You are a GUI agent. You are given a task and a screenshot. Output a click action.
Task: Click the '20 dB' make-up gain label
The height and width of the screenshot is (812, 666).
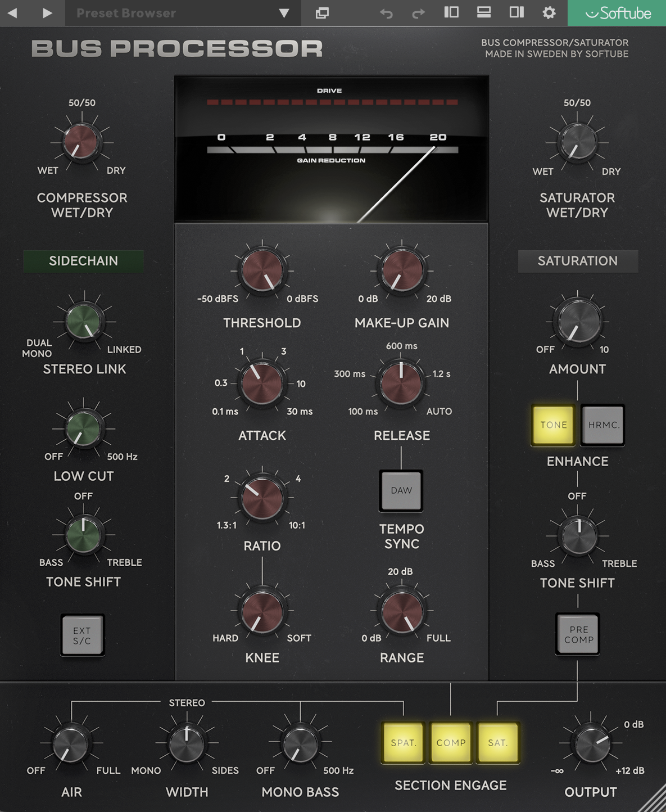pos(439,299)
